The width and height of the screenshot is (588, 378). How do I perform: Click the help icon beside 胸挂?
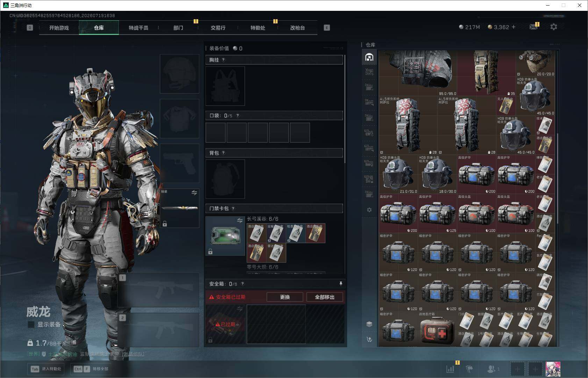coord(223,60)
